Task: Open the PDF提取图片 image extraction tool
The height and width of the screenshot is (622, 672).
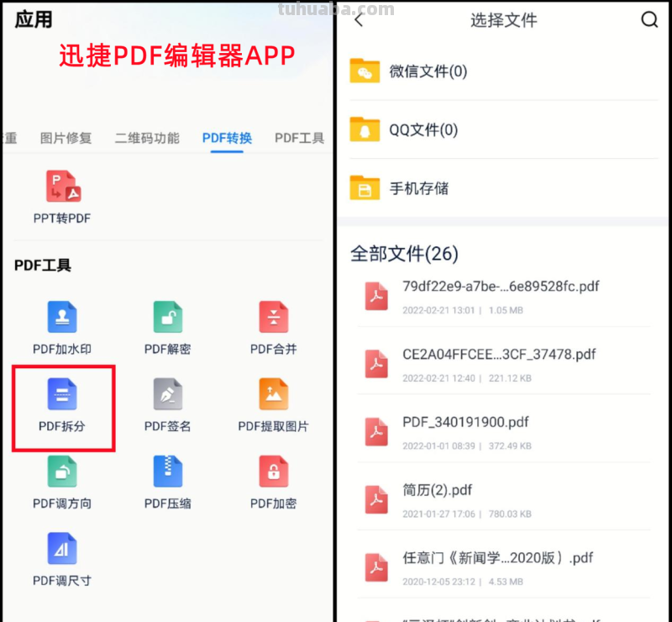Action: (274, 405)
